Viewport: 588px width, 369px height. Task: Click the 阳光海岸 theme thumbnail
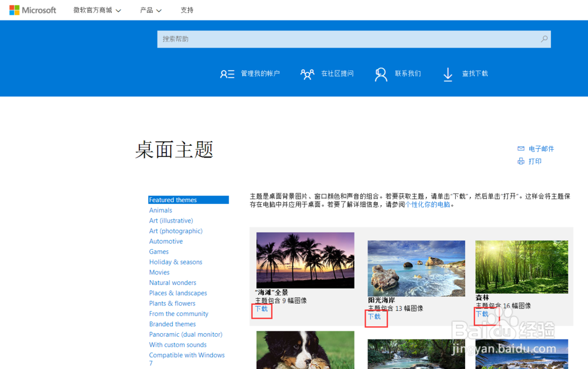click(416, 268)
